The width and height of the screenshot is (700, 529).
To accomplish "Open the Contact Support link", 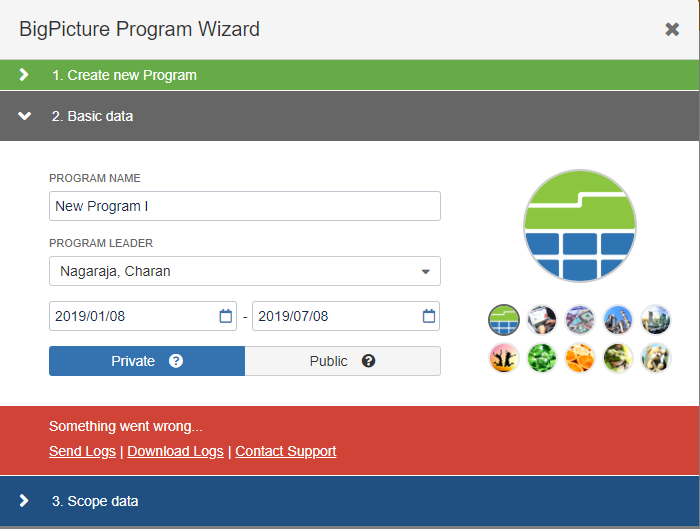I will click(x=286, y=451).
